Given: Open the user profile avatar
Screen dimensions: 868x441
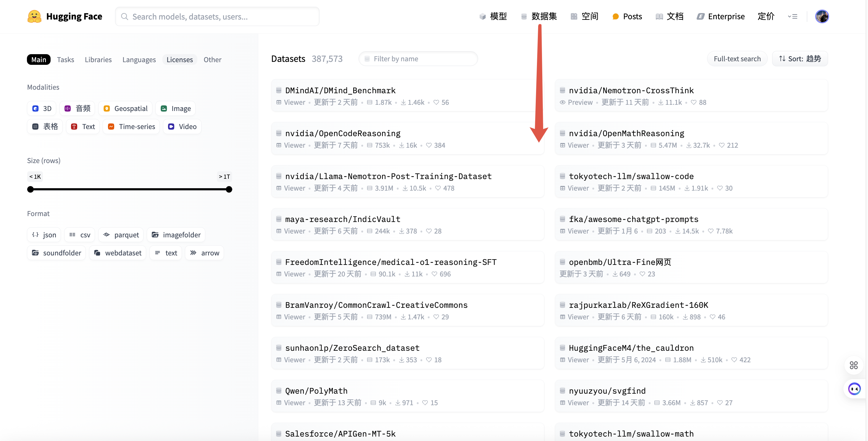Looking at the screenshot, I should pyautogui.click(x=822, y=16).
